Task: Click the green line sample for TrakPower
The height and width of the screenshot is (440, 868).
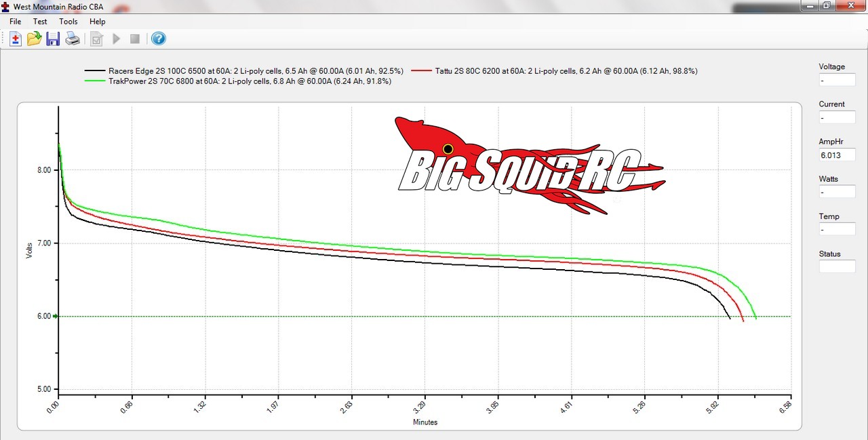Action: [95, 81]
